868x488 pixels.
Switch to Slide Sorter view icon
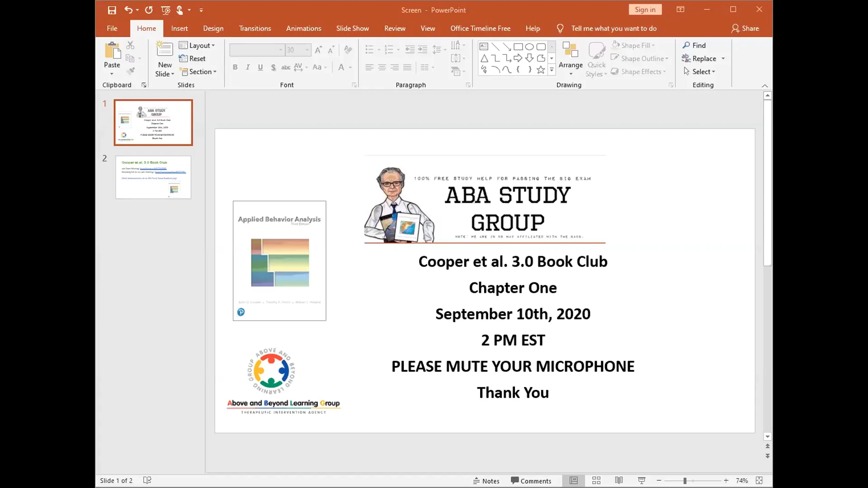[x=596, y=480]
